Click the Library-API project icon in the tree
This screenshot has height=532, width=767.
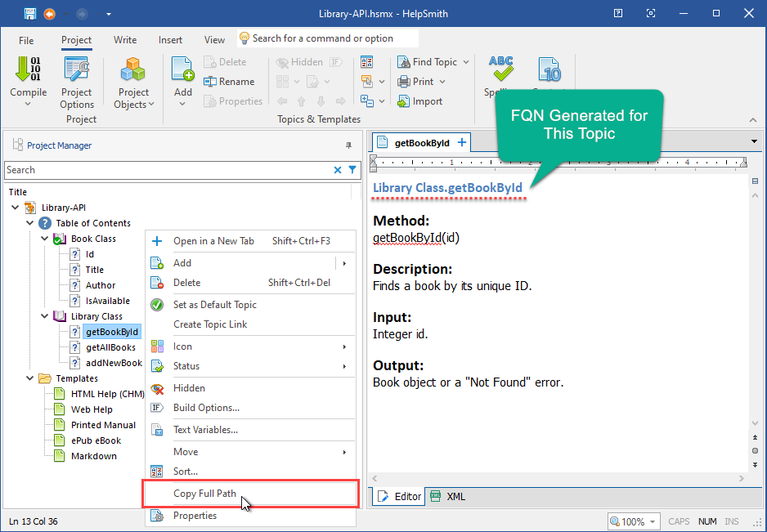coord(30,208)
